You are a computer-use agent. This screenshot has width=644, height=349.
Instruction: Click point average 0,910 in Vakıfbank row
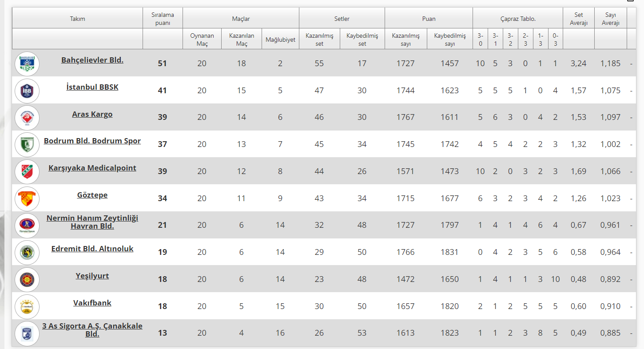pyautogui.click(x=611, y=306)
